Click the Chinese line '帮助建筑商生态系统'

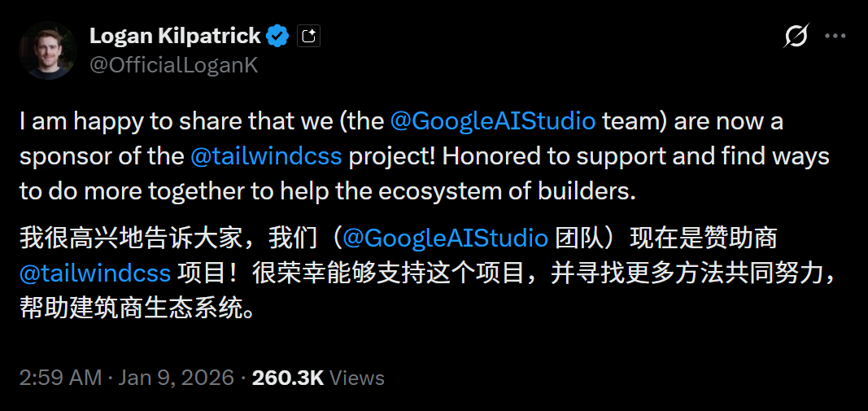131,308
